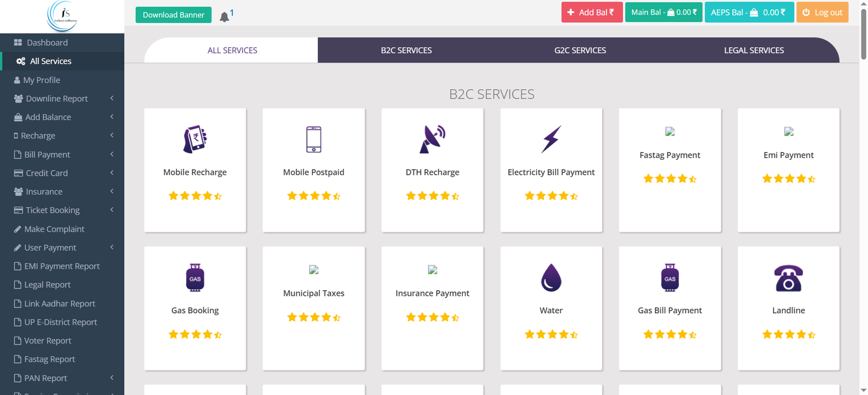
Task: Switch to the B2C SERVICES tab
Action: click(406, 50)
